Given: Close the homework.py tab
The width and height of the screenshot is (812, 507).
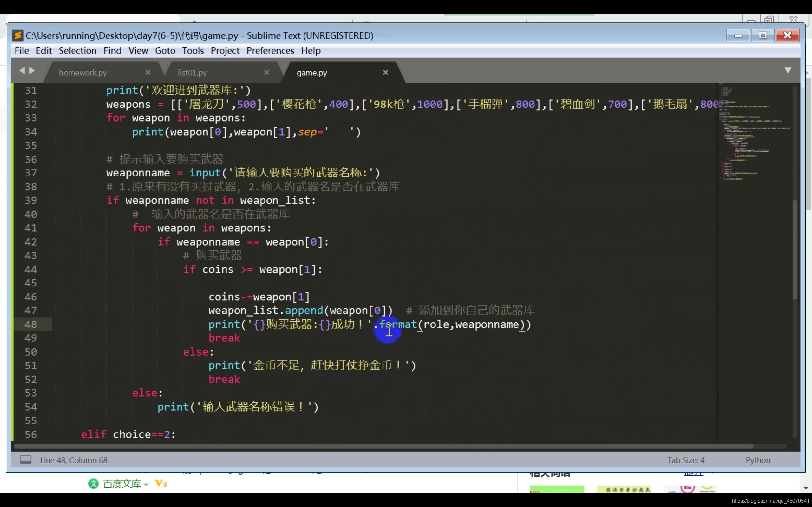Looking at the screenshot, I should pyautogui.click(x=147, y=73).
